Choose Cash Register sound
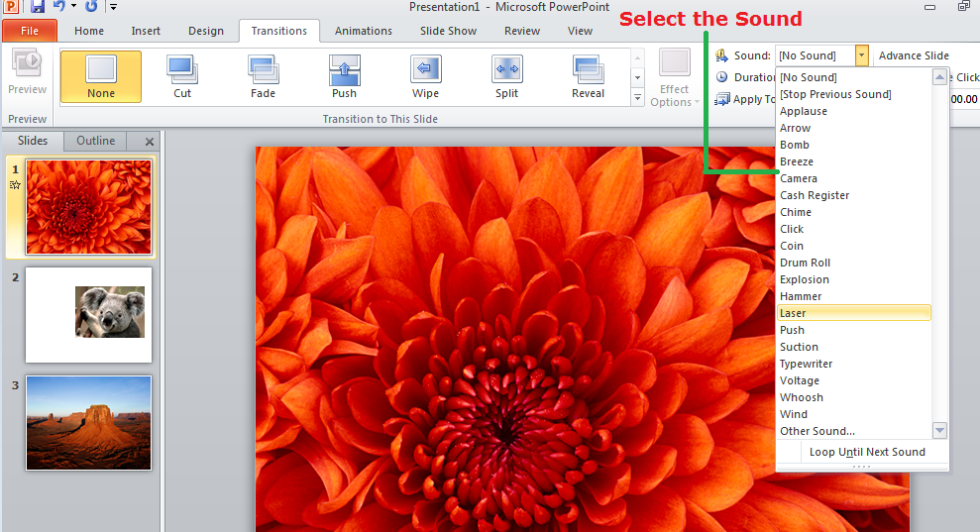Image resolution: width=980 pixels, height=532 pixels. point(853,196)
